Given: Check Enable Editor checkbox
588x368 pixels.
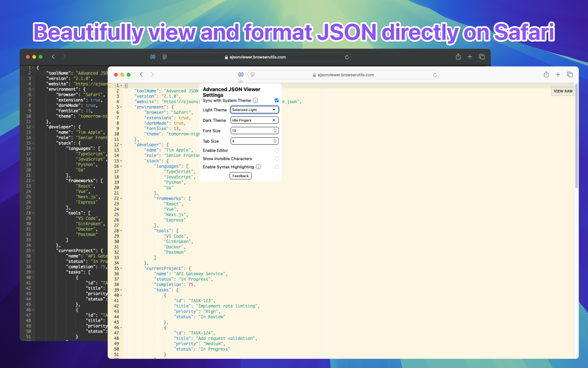Looking at the screenshot, I should (x=276, y=150).
